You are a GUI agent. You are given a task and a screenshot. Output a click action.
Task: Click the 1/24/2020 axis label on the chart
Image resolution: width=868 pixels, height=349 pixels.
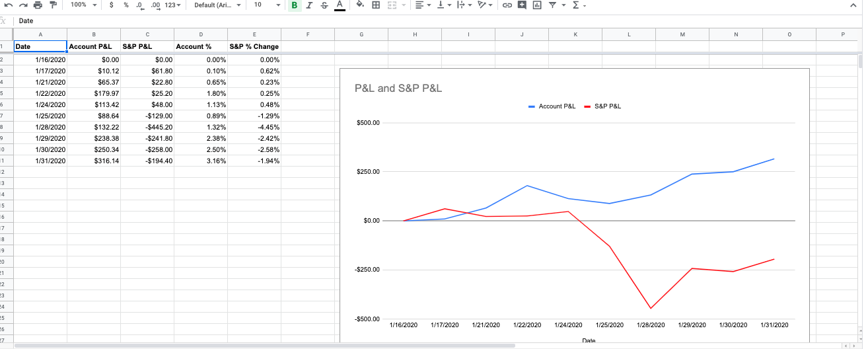coord(568,325)
